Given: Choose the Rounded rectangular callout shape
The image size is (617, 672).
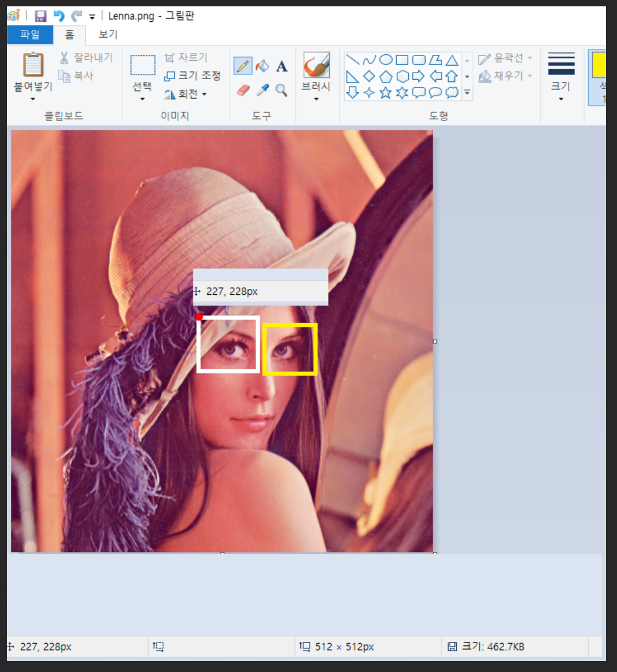Looking at the screenshot, I should (x=419, y=92).
